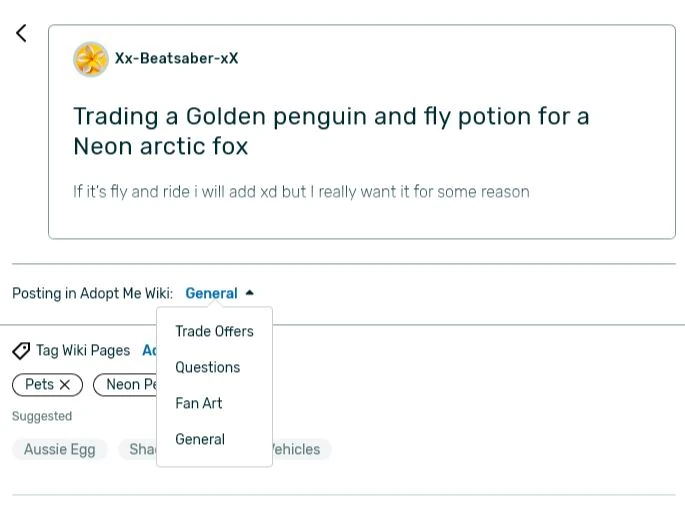Click the Tag Wiki Pages label
This screenshot has height=505, width=685.
(x=83, y=351)
